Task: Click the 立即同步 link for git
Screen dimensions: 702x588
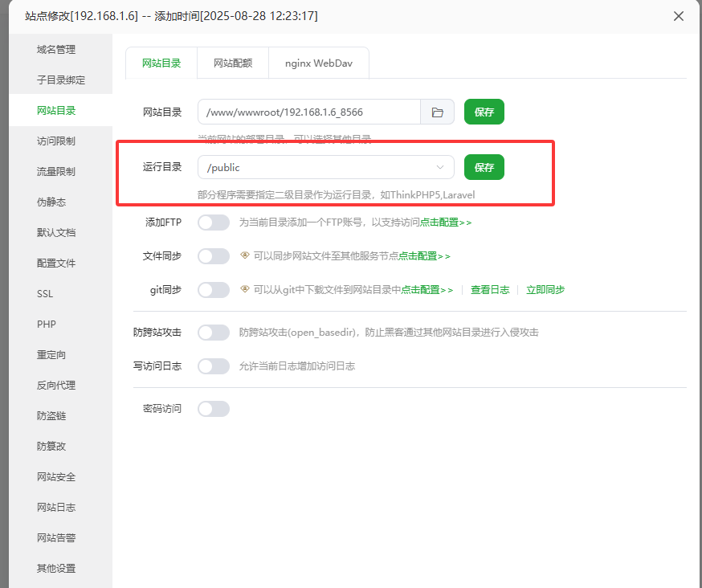Action: tap(545, 290)
